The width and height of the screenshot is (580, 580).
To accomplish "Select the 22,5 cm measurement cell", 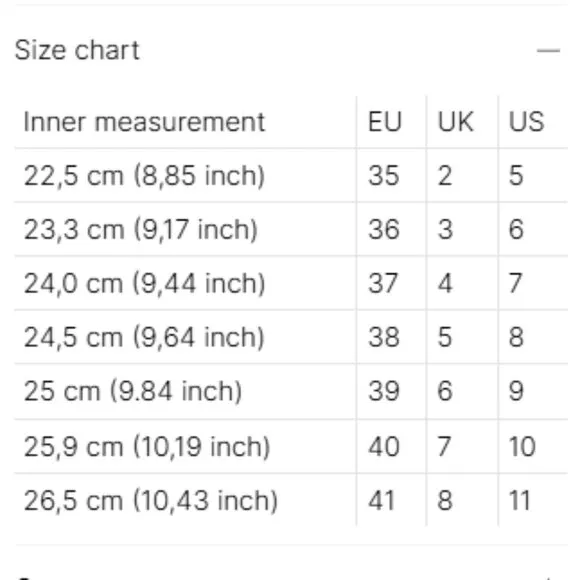I will pyautogui.click(x=144, y=175).
